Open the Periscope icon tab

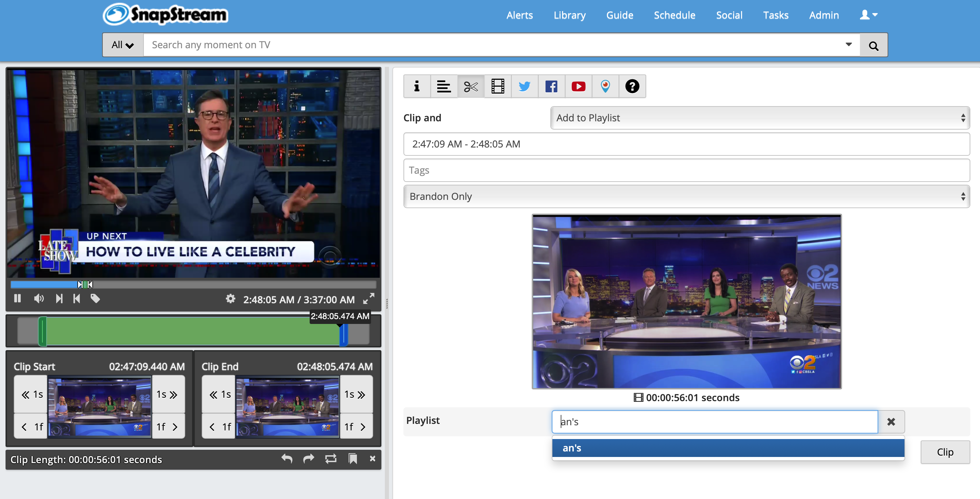coord(605,86)
